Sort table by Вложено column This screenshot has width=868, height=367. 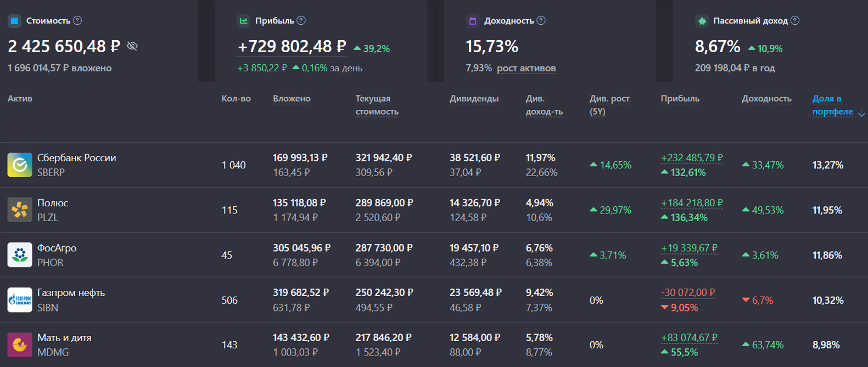(x=292, y=99)
